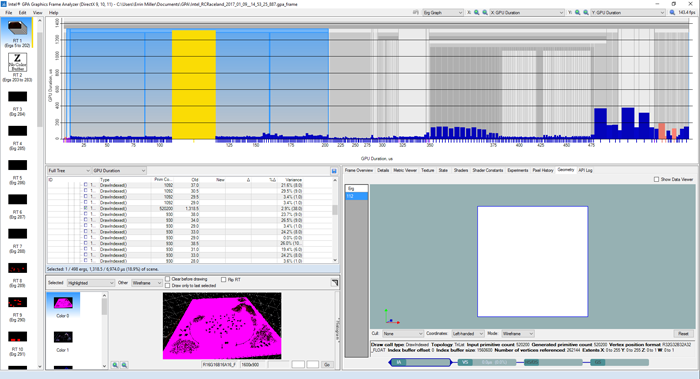Select the RT 1 render target thumbnail
The height and width of the screenshot is (379, 700).
point(17,29)
